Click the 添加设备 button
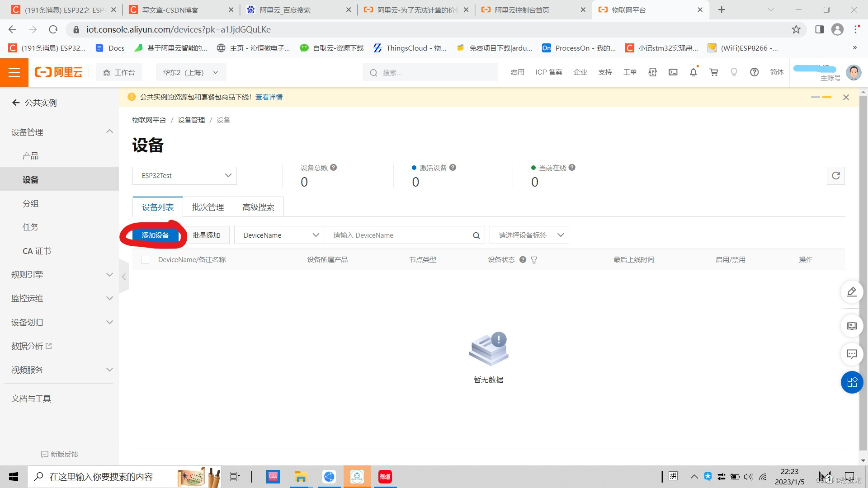The image size is (868, 488). pyautogui.click(x=156, y=235)
